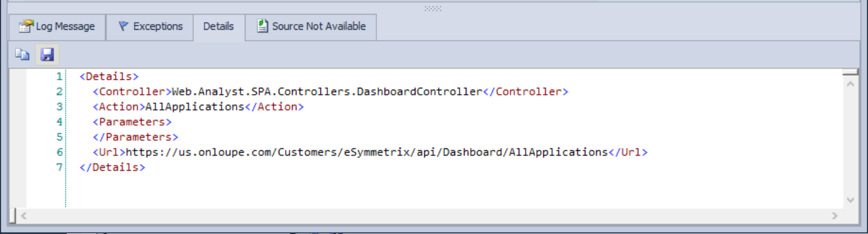The height and width of the screenshot is (234, 868).
Task: Click the vertical scrollbar up arrow
Action: 850,83
